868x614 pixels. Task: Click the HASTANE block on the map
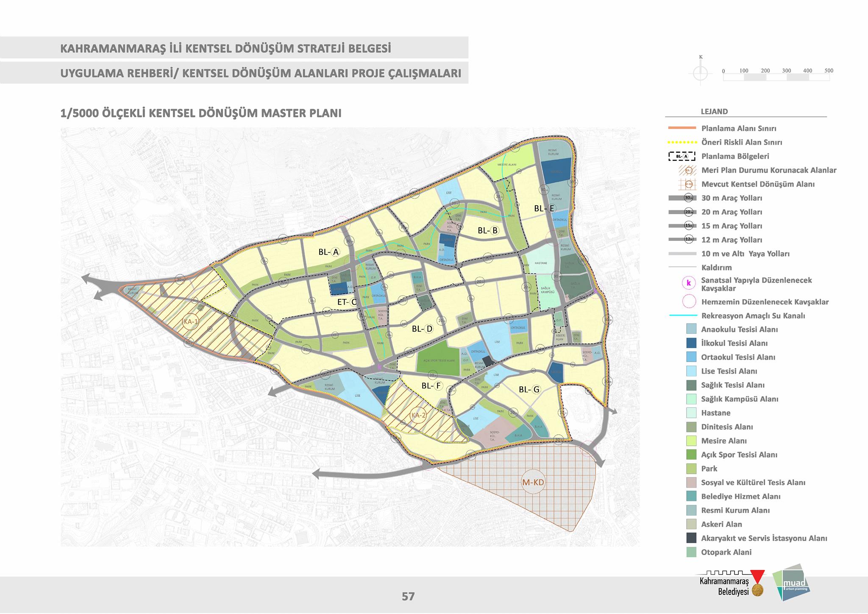tap(541, 263)
